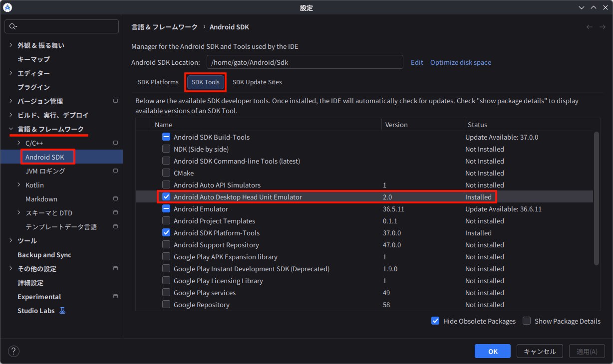Screen dimensions: 613x364
Task: Click the project-level icon beside Experimental
Action: 115,297
